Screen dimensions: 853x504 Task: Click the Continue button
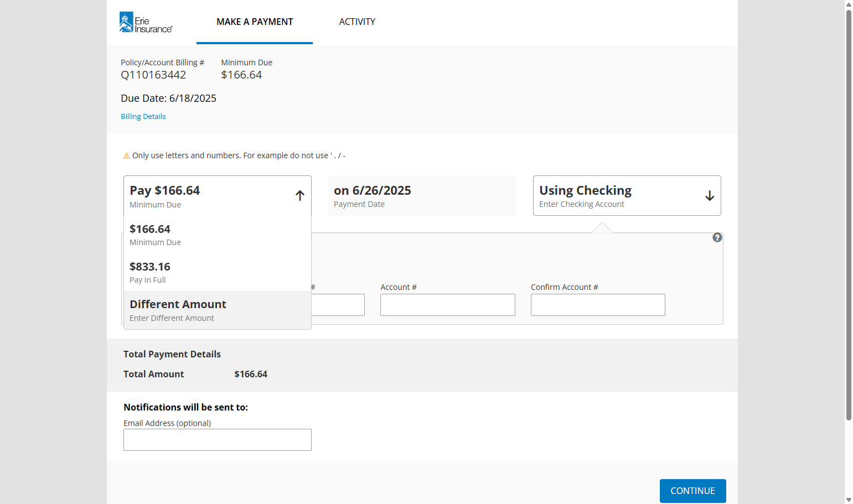[693, 491]
